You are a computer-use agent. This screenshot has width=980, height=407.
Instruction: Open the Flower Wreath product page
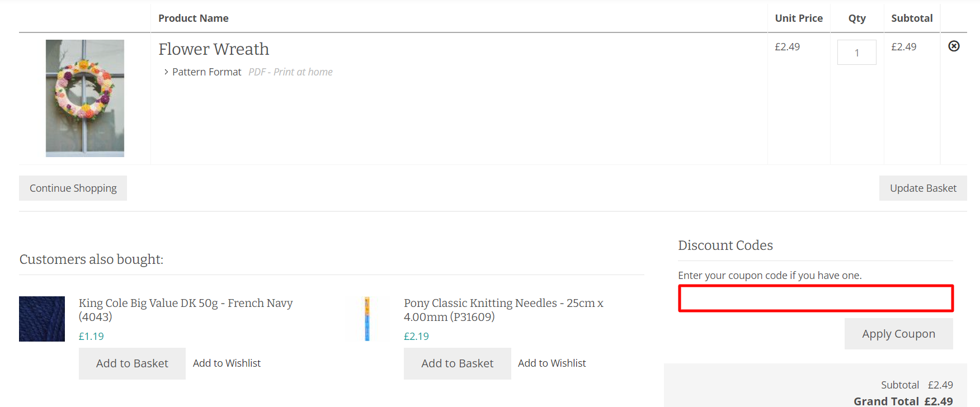(214, 49)
